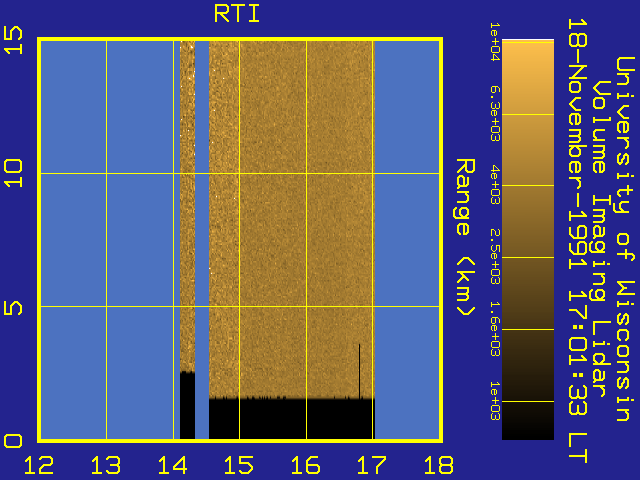Click the x-axis label 12
Image resolution: width=640 pixels, height=480 pixels.
pyautogui.click(x=39, y=465)
